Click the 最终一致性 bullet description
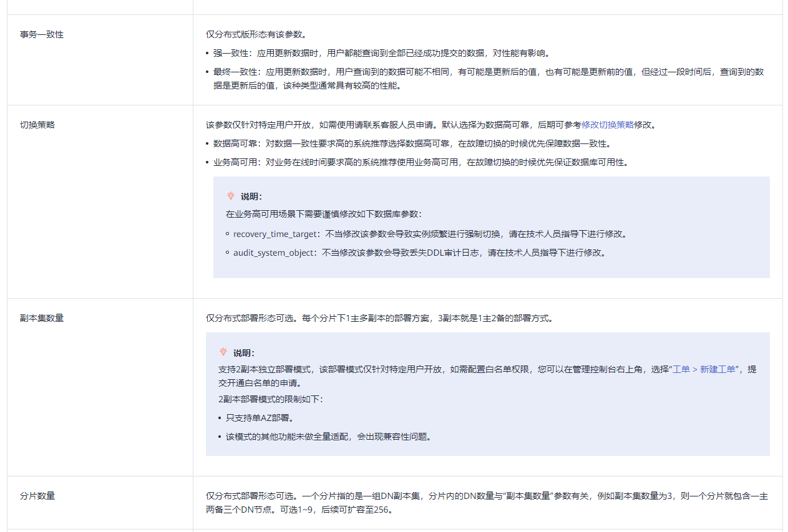 point(489,79)
